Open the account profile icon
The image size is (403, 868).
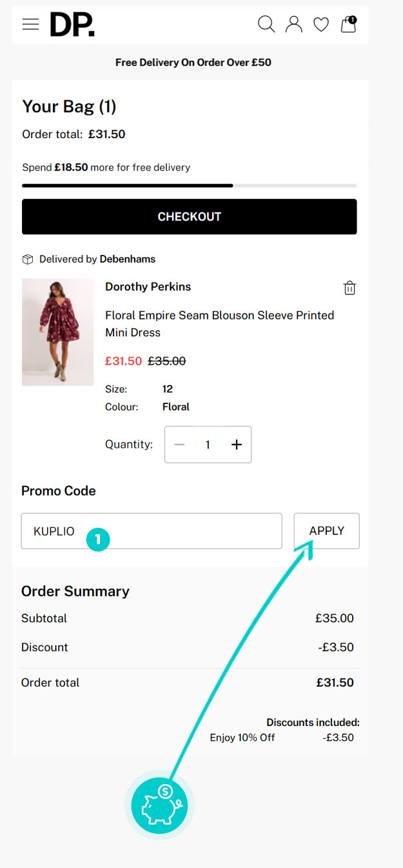pos(294,25)
